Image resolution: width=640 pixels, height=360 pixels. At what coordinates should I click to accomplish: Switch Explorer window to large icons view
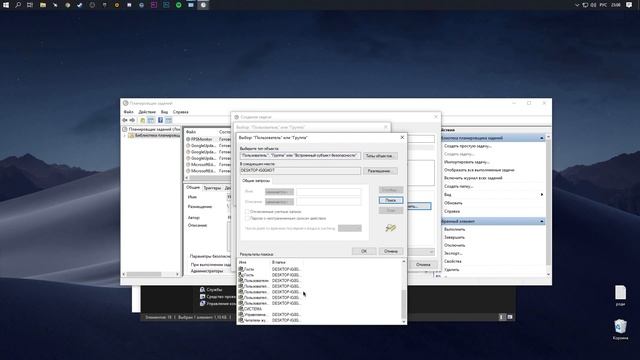pos(510,317)
